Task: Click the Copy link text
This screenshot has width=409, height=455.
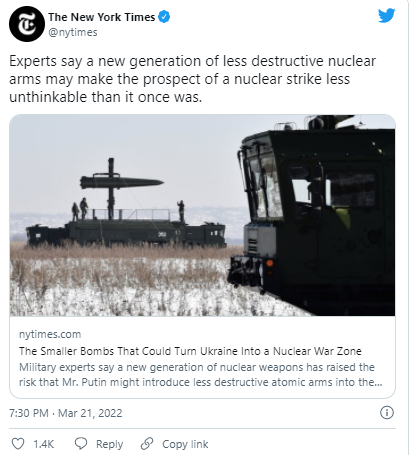Action: (x=185, y=444)
